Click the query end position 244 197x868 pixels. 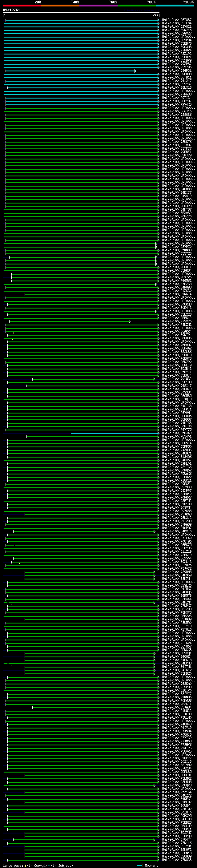(x=155, y=15)
